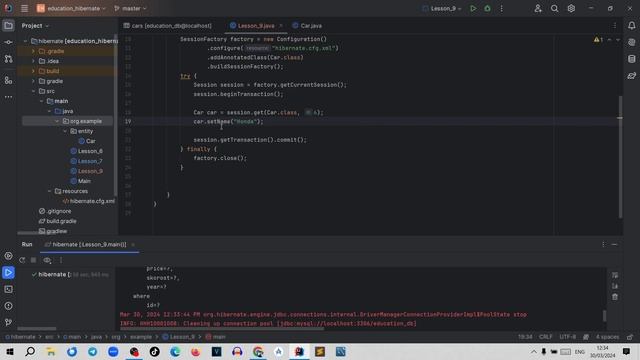This screenshot has width=640, height=360.
Task: Switch to Car.java editor tab
Action: [x=307, y=26]
